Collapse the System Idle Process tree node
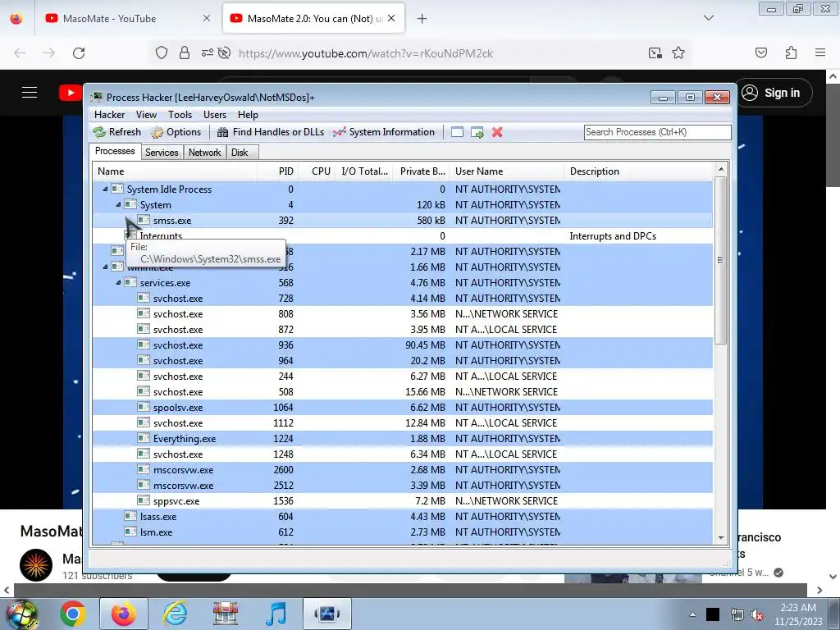Viewport: 840px width, 630px height. pos(105,189)
